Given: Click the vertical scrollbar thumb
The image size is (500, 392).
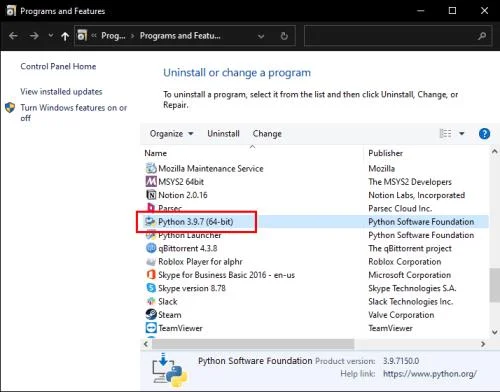Looking at the screenshot, I should pyautogui.click(x=495, y=285).
